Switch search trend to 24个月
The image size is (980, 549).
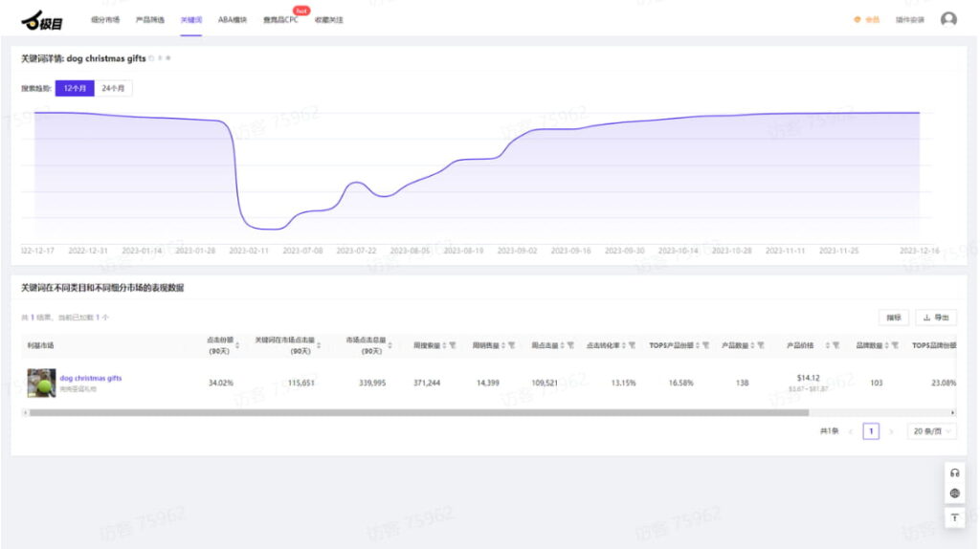click(113, 88)
